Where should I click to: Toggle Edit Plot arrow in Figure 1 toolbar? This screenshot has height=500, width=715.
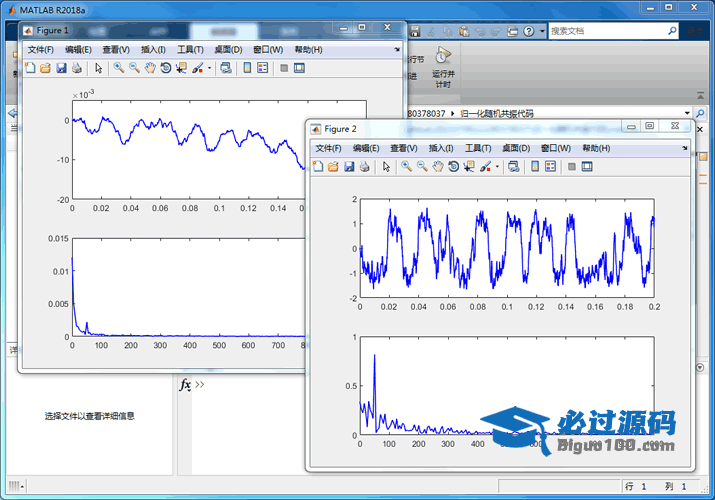tap(98, 68)
